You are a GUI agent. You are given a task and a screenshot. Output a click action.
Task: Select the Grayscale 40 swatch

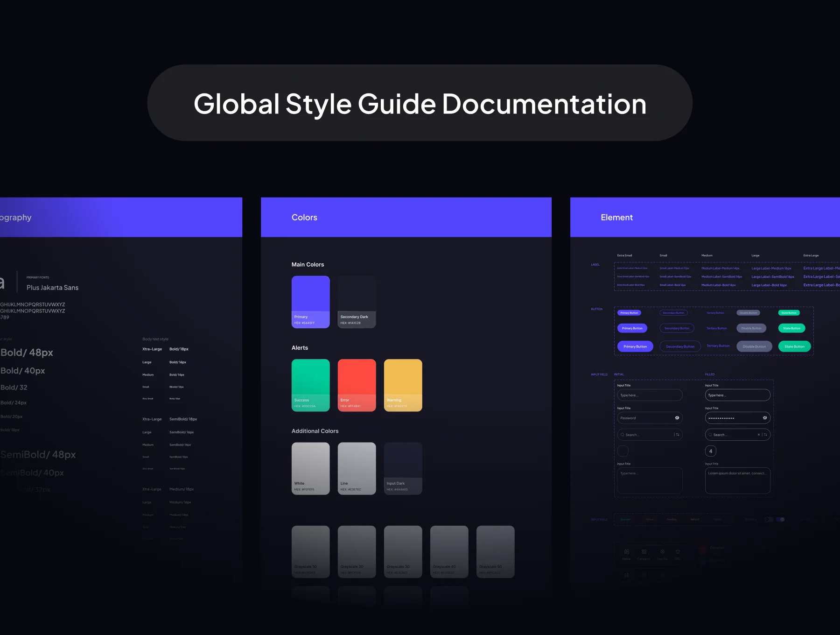click(x=449, y=552)
